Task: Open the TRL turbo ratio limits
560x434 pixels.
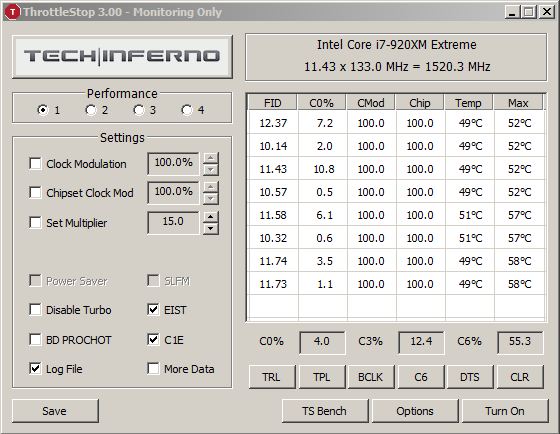Action: pyautogui.click(x=272, y=377)
